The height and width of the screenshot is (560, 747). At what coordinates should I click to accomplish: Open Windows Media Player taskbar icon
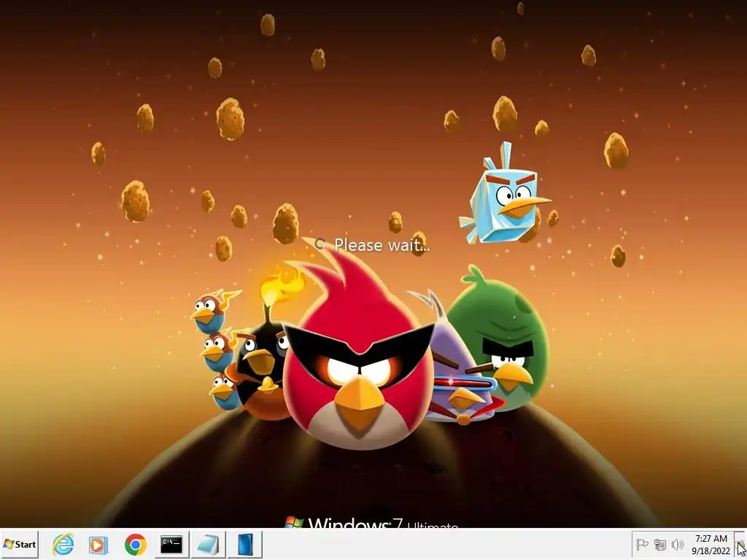[x=98, y=544]
